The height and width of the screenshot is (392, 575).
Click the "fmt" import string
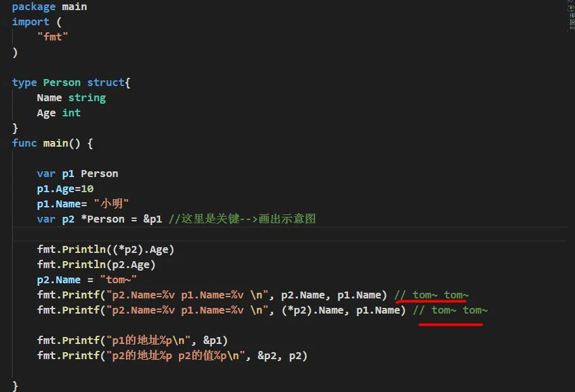[x=53, y=37]
